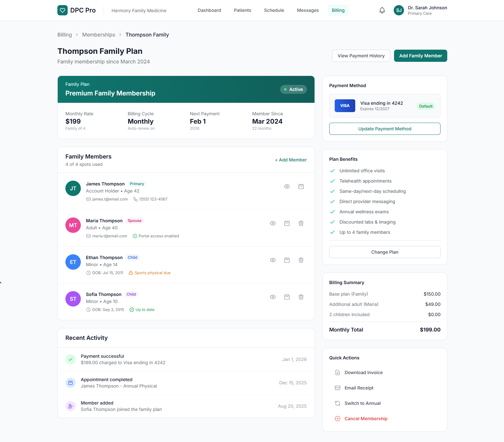View Maria Thompson's profile eye icon
Image resolution: width=504 pixels, height=442 pixels.
[x=273, y=223]
